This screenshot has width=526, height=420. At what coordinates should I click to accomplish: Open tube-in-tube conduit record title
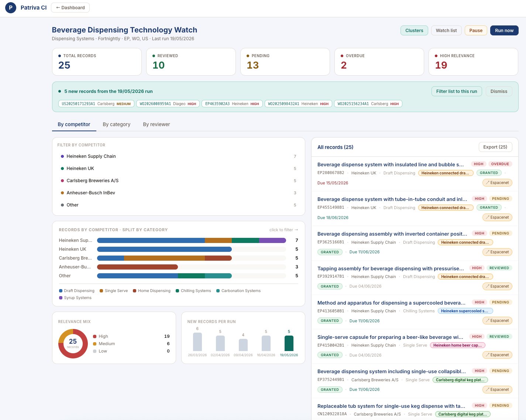click(x=392, y=199)
